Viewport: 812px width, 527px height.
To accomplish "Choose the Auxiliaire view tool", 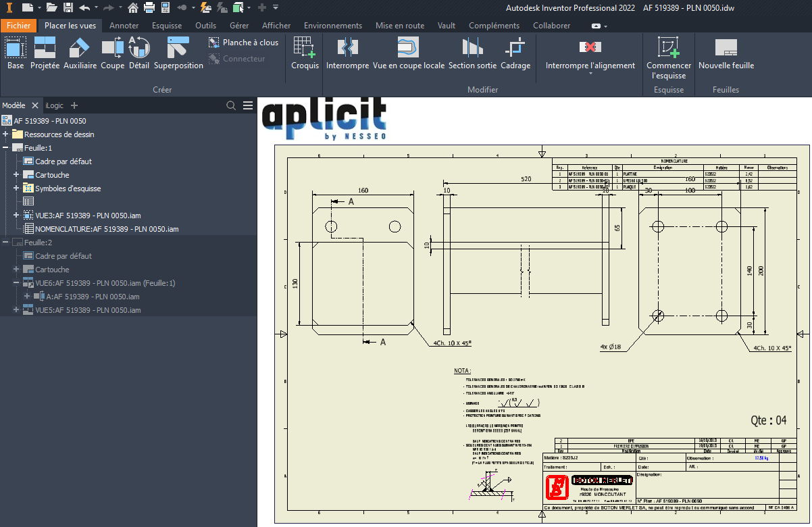I will coord(80,53).
